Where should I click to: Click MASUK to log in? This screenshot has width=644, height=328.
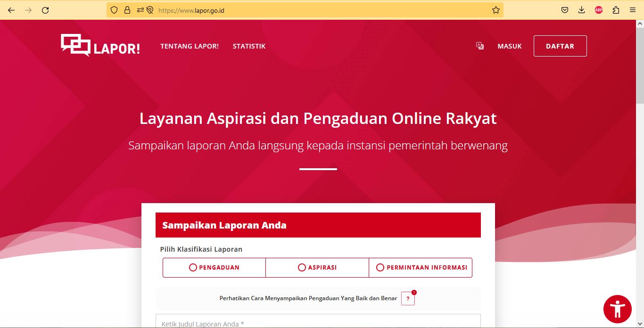(510, 46)
